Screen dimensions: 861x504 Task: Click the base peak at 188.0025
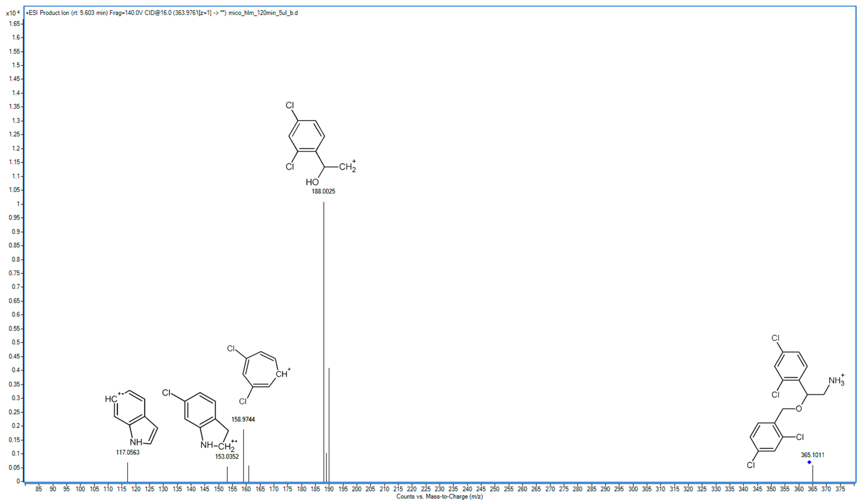point(324,341)
